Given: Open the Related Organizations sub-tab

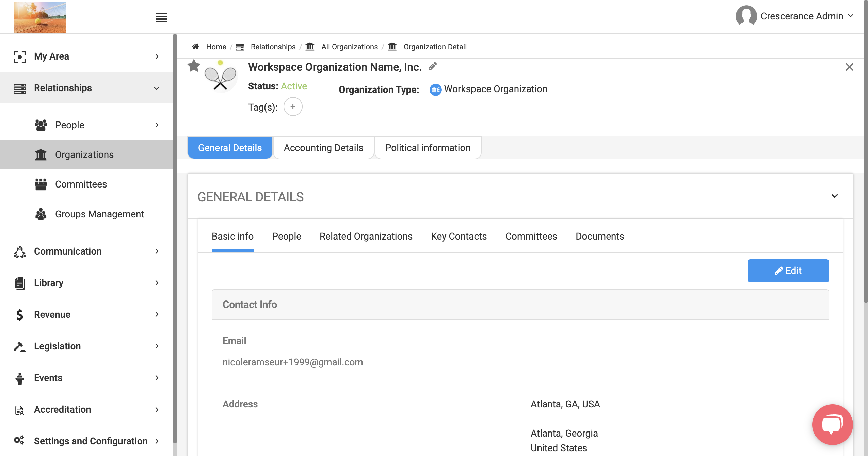Looking at the screenshot, I should point(366,237).
